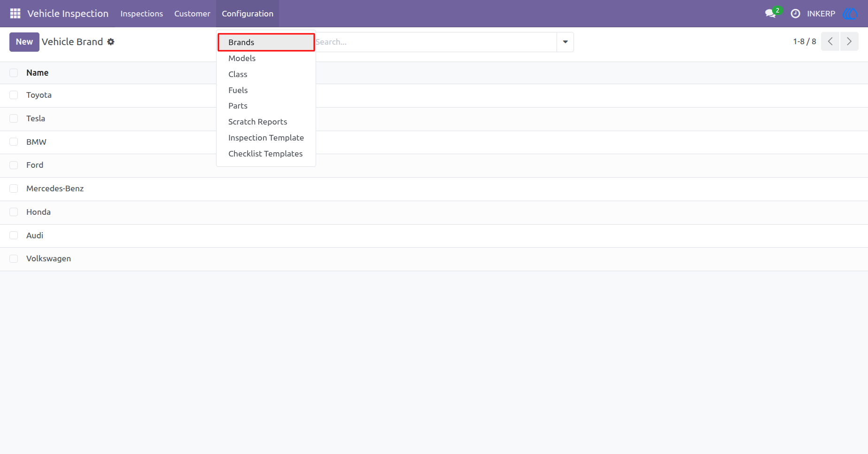868x454 pixels.
Task: Sort by the Name column header
Action: coord(38,73)
